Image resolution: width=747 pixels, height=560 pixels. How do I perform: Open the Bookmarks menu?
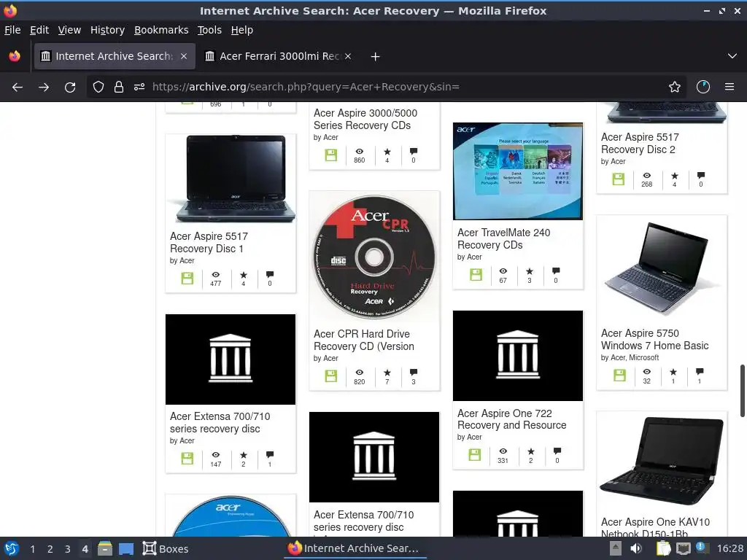point(161,30)
